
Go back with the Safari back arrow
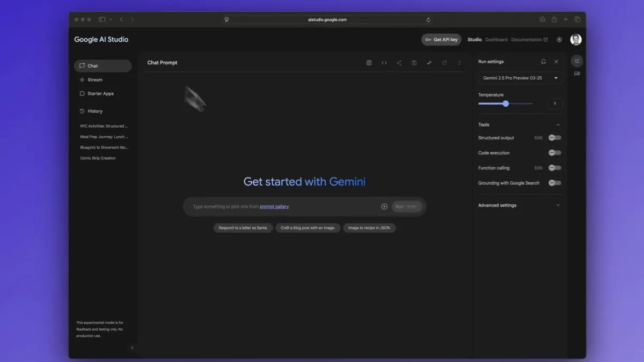click(x=121, y=19)
